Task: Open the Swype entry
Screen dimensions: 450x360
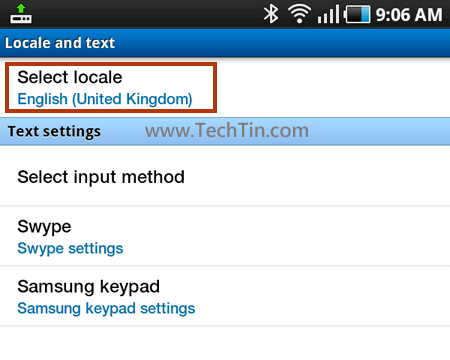Action: pyautogui.click(x=225, y=236)
